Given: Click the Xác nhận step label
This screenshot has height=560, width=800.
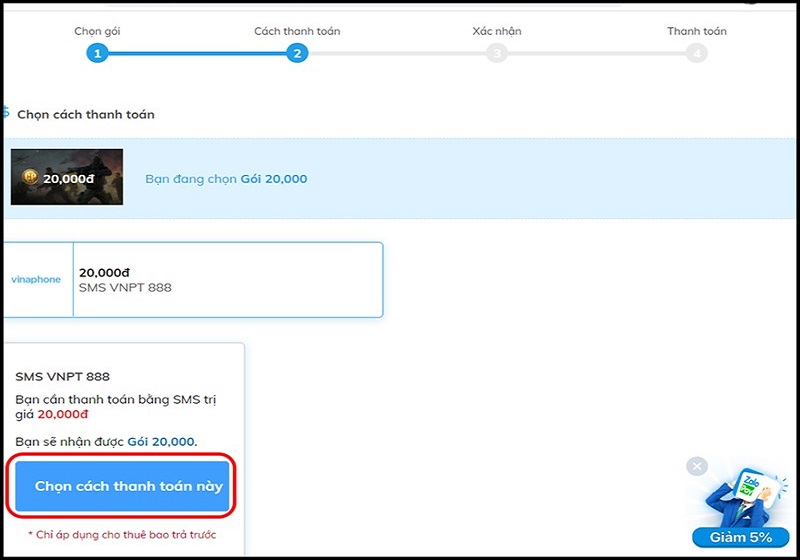Looking at the screenshot, I should [496, 31].
